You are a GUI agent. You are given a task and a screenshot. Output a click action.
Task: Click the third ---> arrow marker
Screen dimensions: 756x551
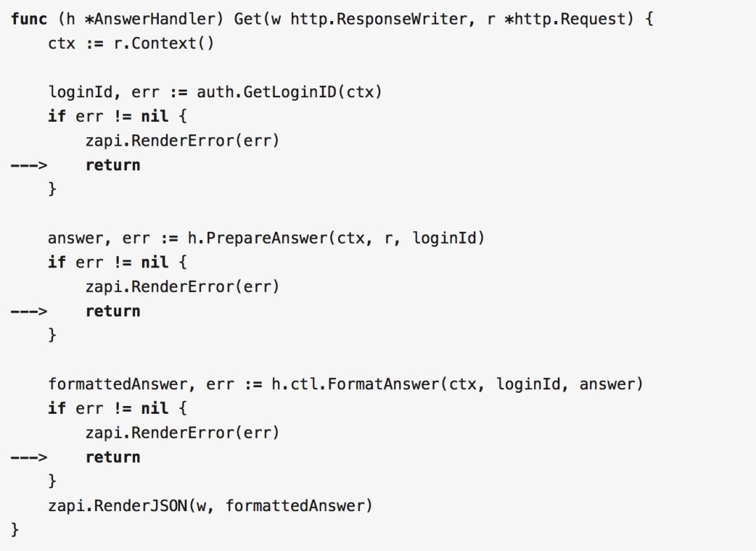click(28, 457)
